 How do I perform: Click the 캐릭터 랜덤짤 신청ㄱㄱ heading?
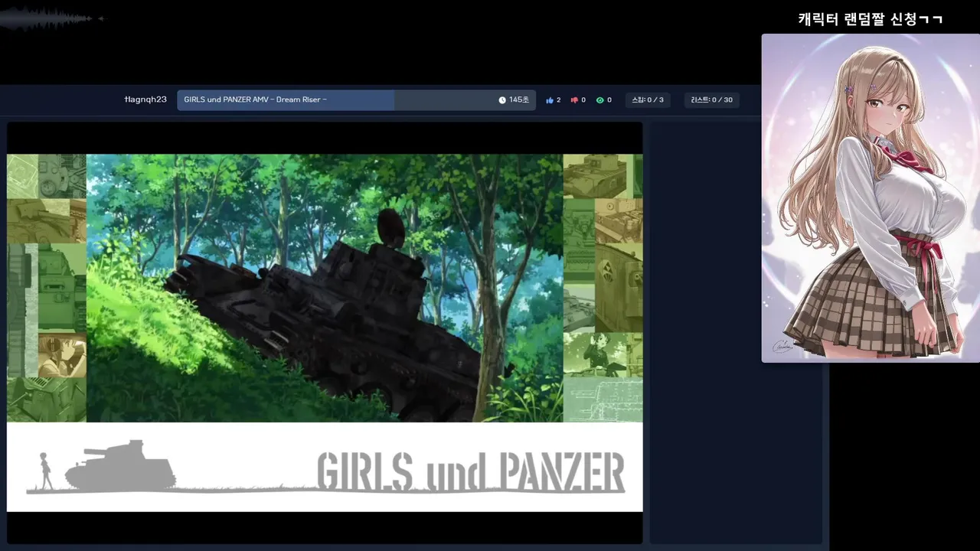click(x=871, y=19)
